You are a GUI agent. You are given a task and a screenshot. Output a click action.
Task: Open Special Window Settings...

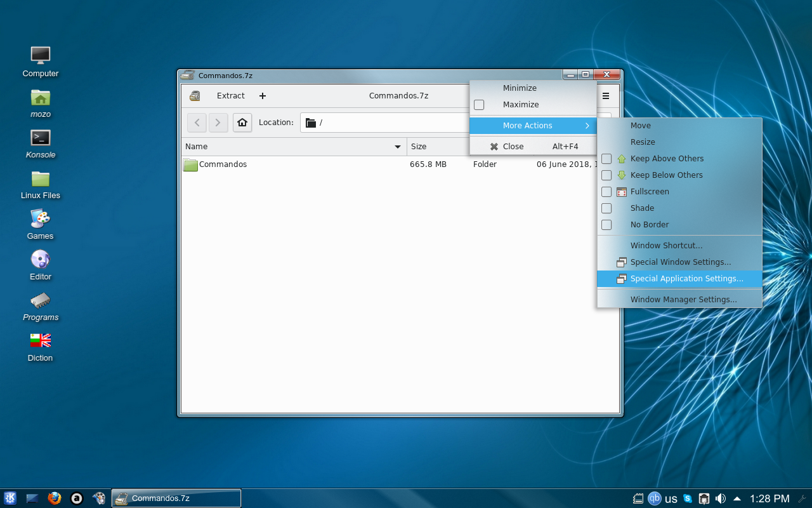679,262
